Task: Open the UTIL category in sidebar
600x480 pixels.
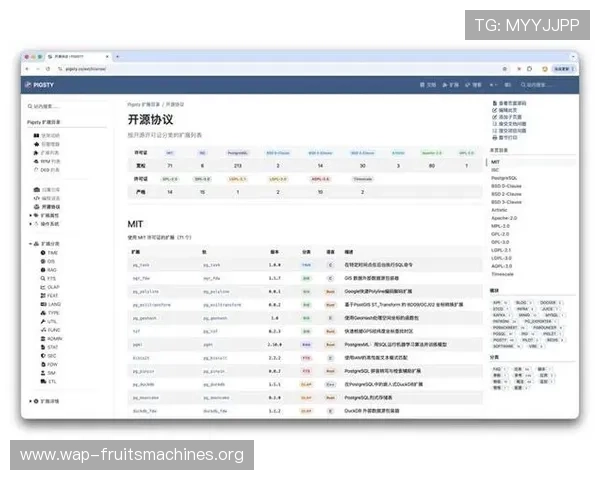Action: click(49, 322)
